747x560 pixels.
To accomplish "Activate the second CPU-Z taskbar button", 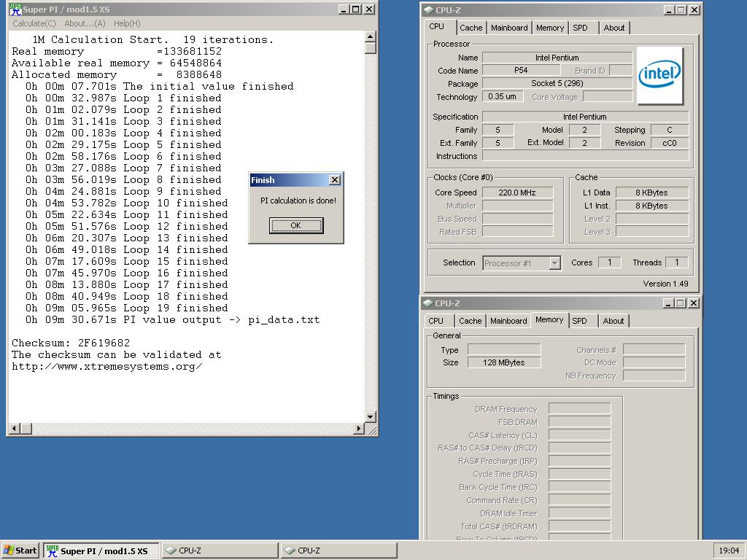I will point(338,551).
